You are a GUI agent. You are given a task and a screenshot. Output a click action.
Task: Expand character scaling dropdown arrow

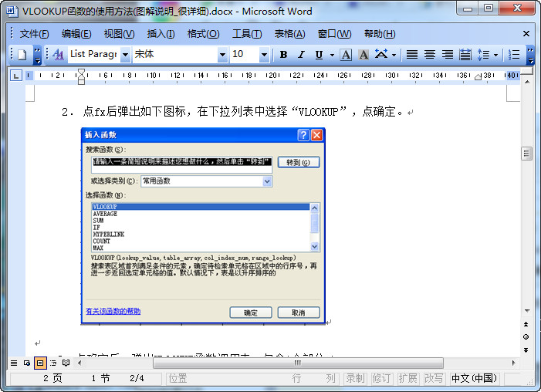click(394, 55)
